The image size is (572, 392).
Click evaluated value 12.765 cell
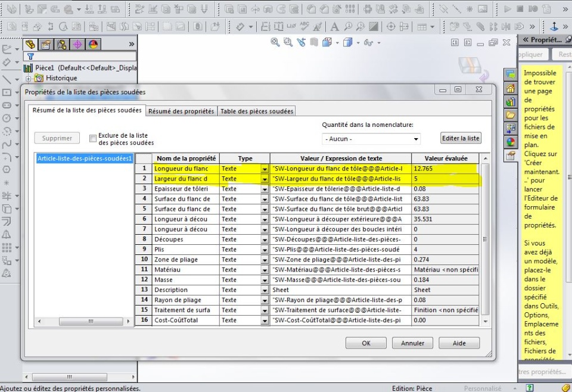pyautogui.click(x=445, y=169)
